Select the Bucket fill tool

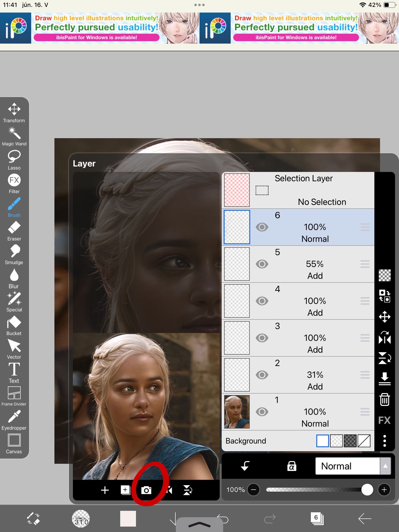14,326
